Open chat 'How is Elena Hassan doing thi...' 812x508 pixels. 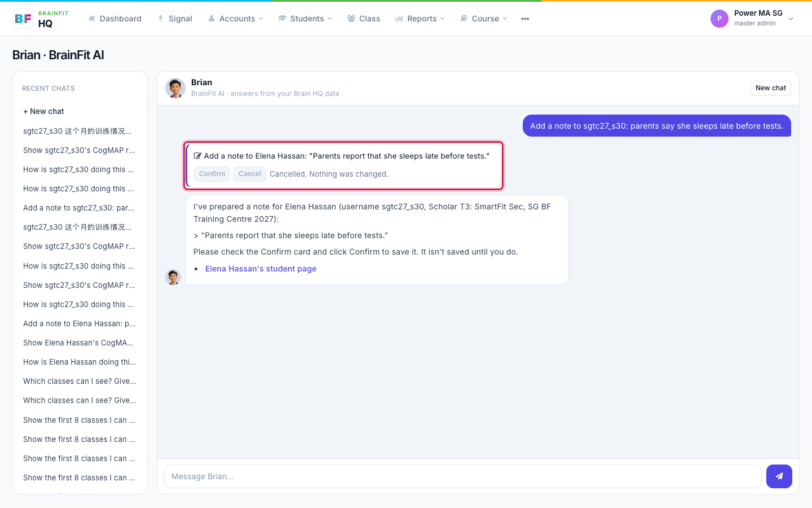click(x=79, y=362)
